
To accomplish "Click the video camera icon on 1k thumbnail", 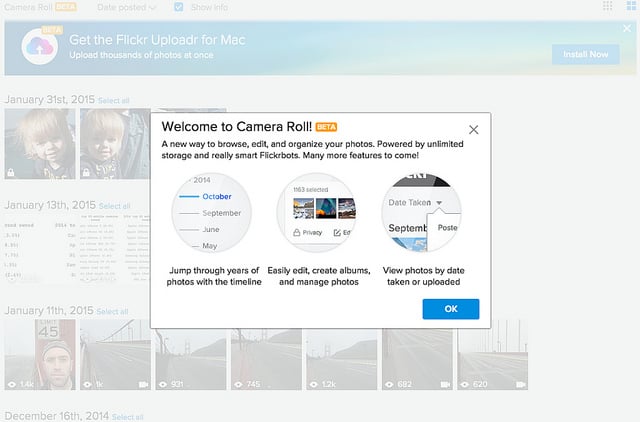I will (143, 384).
